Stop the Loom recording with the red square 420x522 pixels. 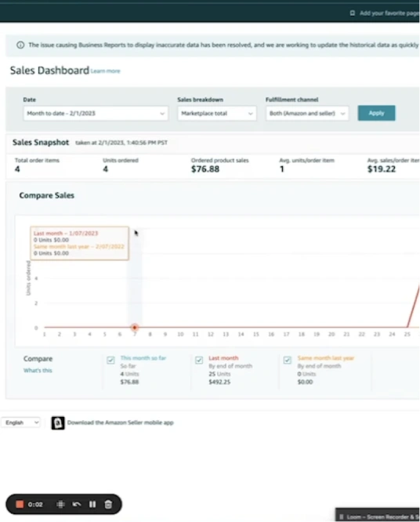click(20, 504)
